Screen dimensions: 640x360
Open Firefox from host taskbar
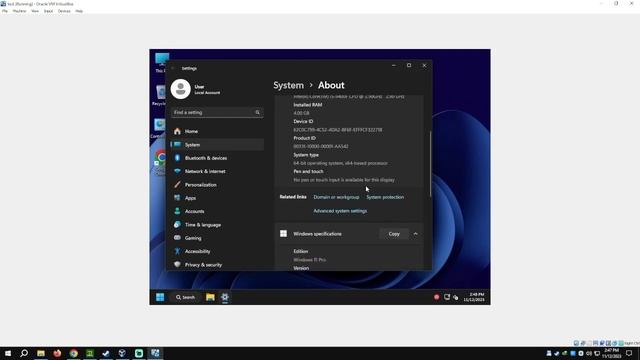pos(57,353)
